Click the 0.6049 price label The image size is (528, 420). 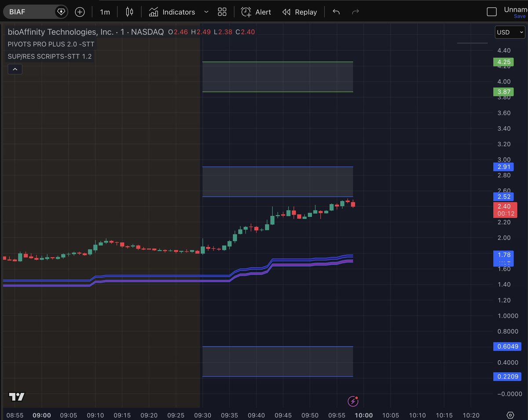point(507,346)
